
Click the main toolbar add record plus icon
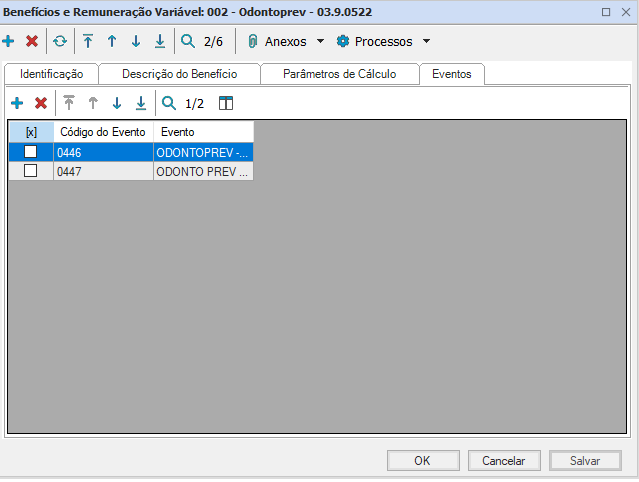(9, 42)
